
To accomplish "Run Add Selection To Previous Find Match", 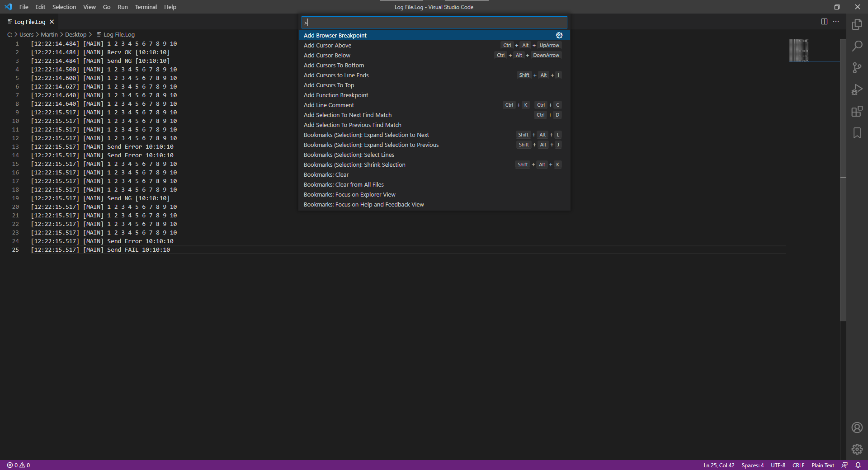I will (x=434, y=125).
